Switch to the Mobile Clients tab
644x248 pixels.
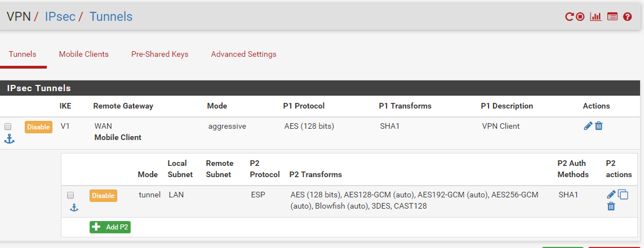pyautogui.click(x=84, y=54)
